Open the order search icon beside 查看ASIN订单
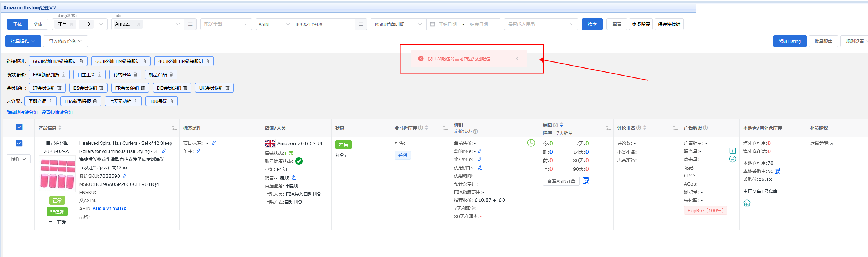 tap(586, 181)
